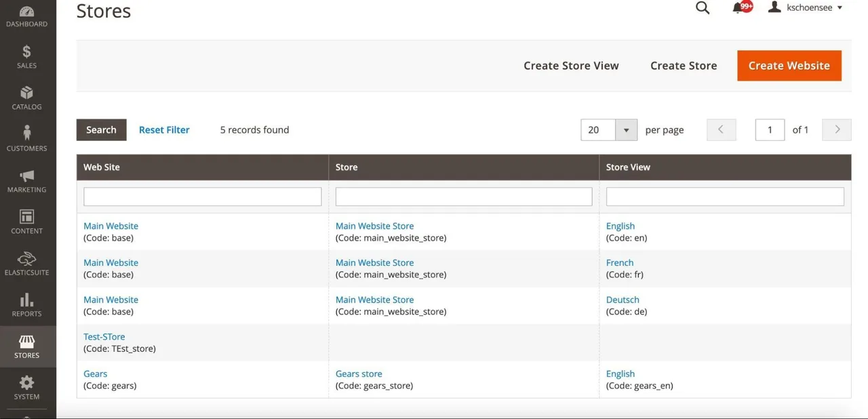Click the Reset Filter link

[164, 129]
